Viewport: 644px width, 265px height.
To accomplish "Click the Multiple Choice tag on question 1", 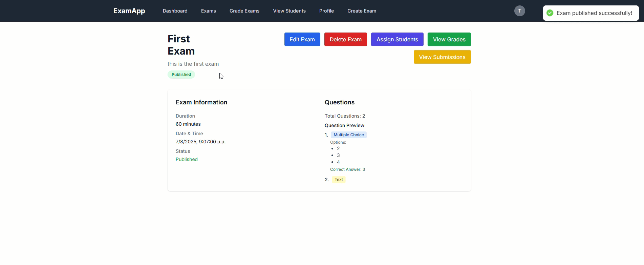I will pos(349,135).
